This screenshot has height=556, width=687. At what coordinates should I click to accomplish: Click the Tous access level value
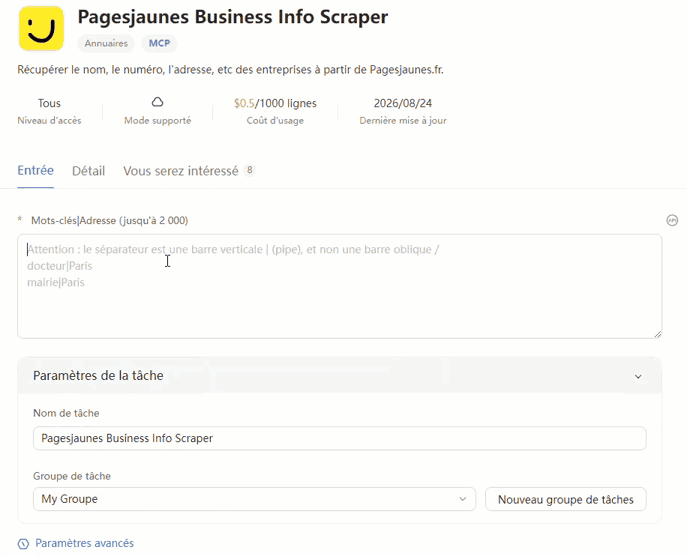point(49,103)
